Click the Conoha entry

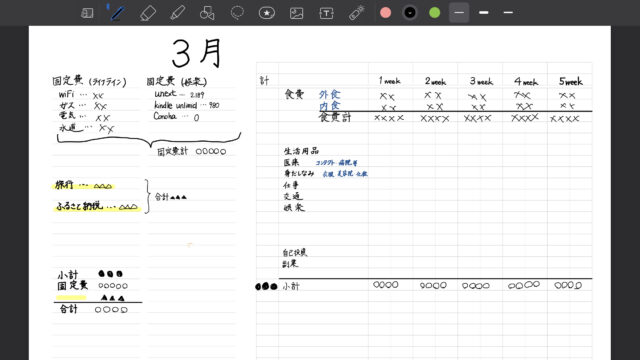click(176, 117)
